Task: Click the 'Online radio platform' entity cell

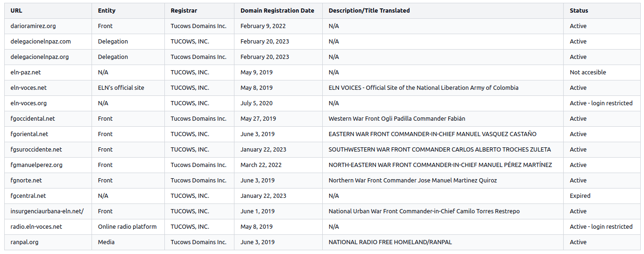Action: coord(127,227)
